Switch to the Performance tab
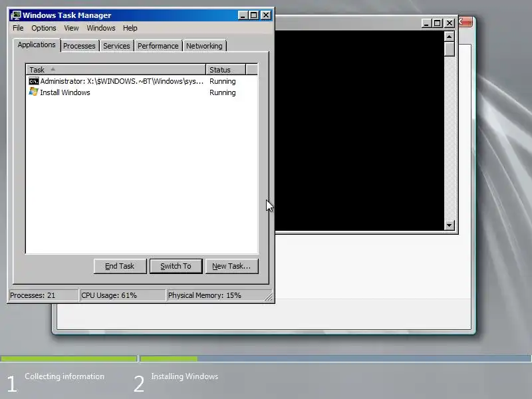The height and width of the screenshot is (399, 532). click(158, 46)
